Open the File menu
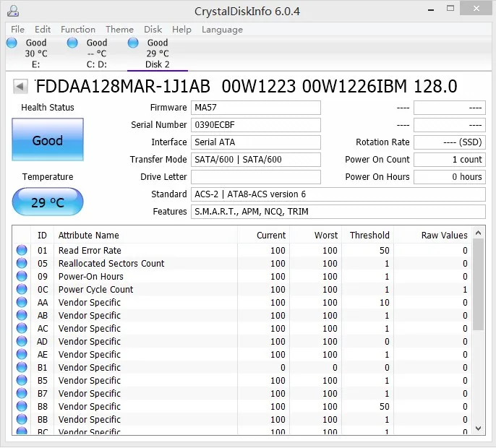Image resolution: width=496 pixels, height=448 pixels. [x=17, y=30]
